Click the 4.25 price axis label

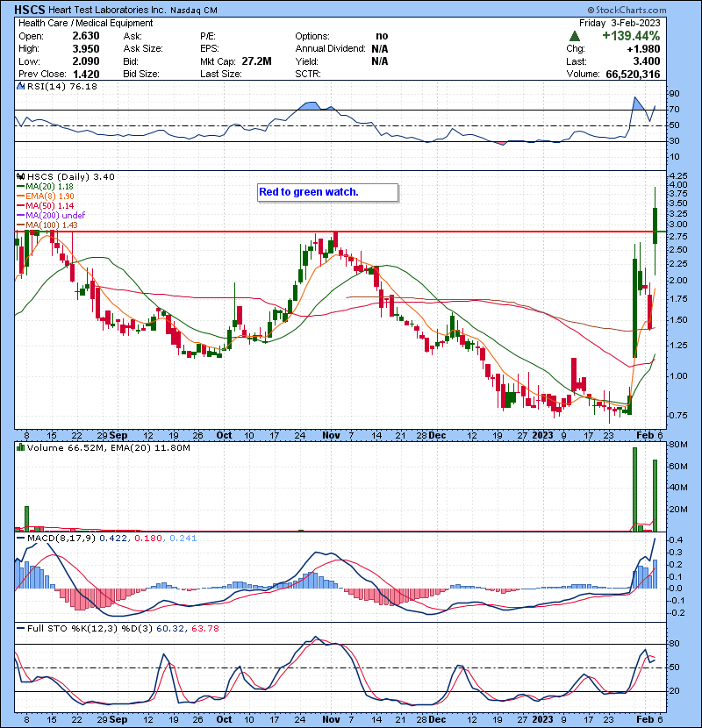click(x=677, y=176)
